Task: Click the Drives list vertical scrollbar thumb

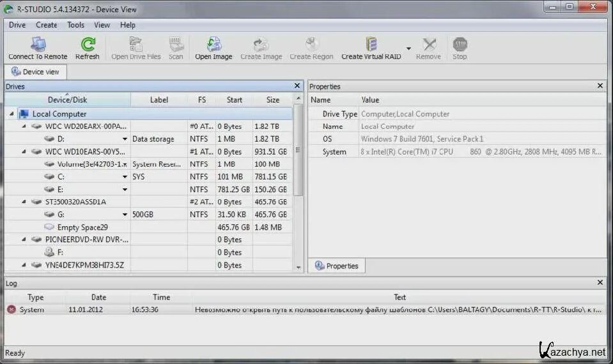Action: 299,150
